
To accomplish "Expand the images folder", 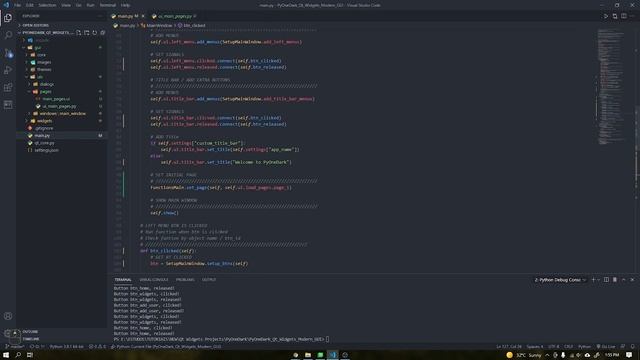I will pyautogui.click(x=61, y=62).
